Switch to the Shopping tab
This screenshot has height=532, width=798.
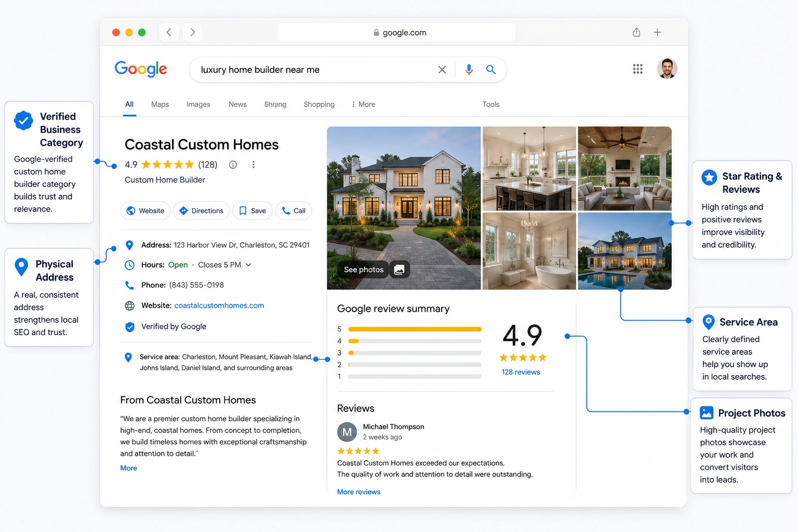click(x=319, y=104)
